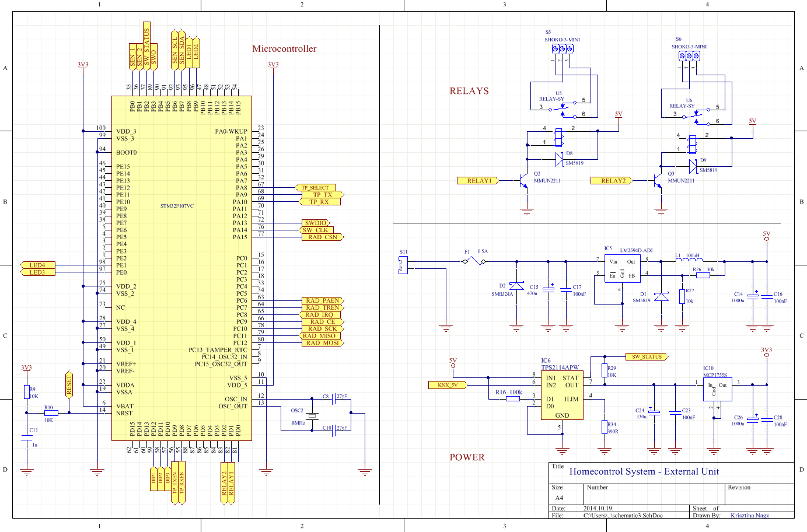
Task: Select the S6 SHOKO-3-MINI connector
Action: coord(689,56)
